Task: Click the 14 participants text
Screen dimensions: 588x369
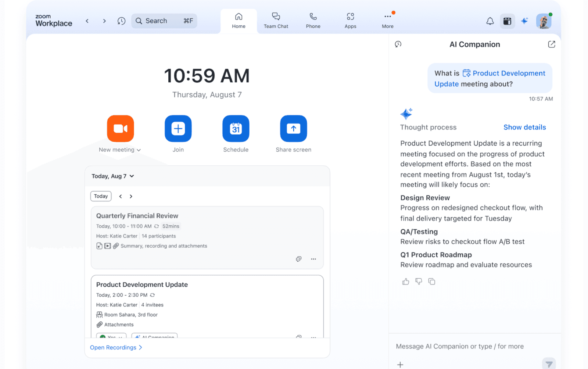Action: coord(159,236)
